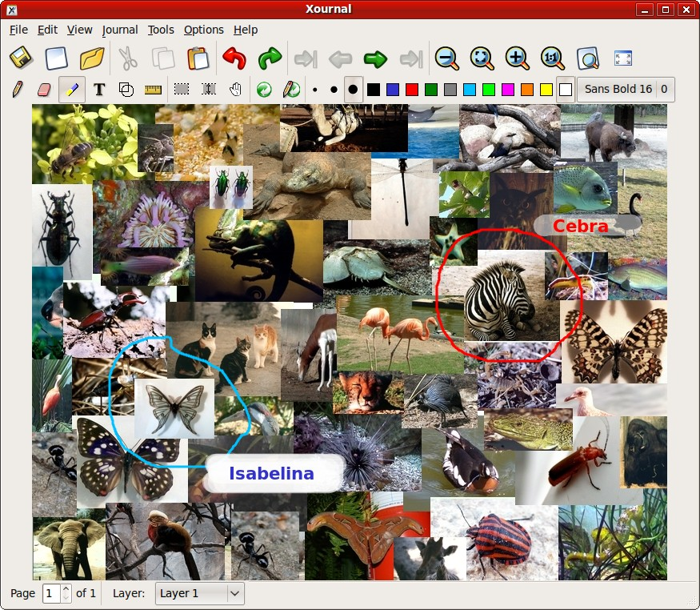Click the Save file icon
The image size is (700, 610).
[21, 58]
